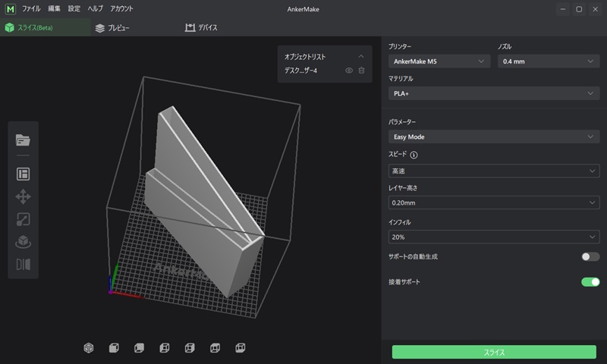607x364 pixels.
Task: Minimize the AnkerMake window
Action: pyautogui.click(x=562, y=9)
